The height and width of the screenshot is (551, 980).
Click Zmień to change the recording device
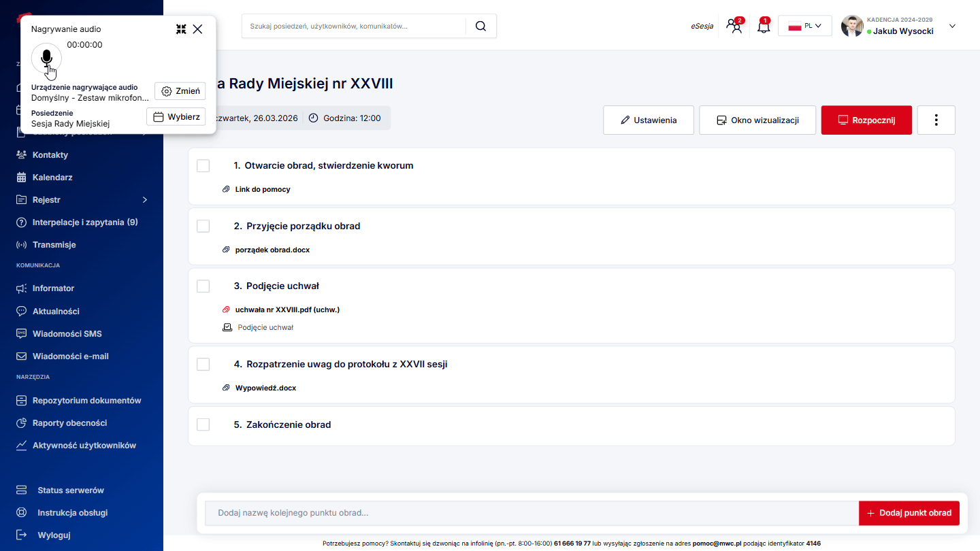[x=180, y=91]
